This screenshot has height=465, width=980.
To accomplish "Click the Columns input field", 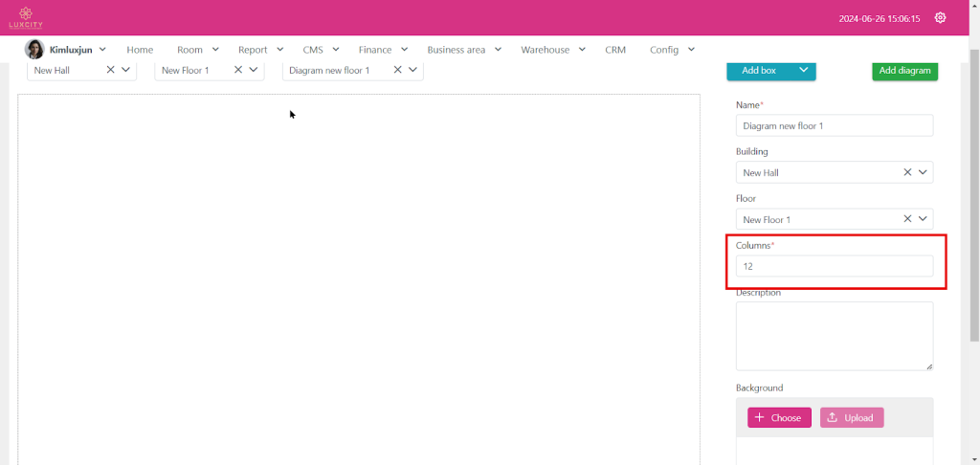I will pos(834,267).
